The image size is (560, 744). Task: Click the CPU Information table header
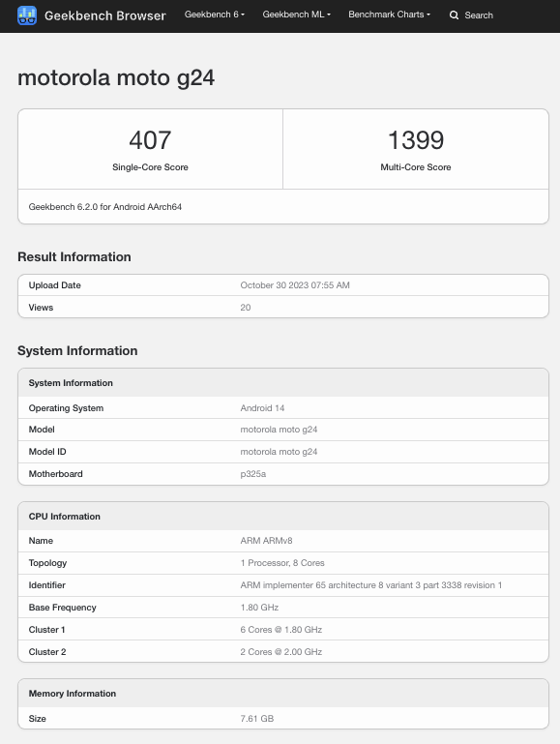[x=283, y=517]
